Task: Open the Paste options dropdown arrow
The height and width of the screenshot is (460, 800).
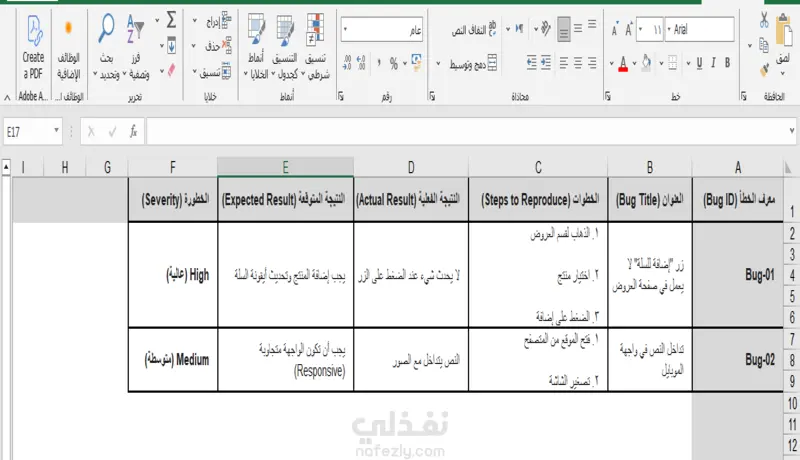Action: [x=783, y=74]
